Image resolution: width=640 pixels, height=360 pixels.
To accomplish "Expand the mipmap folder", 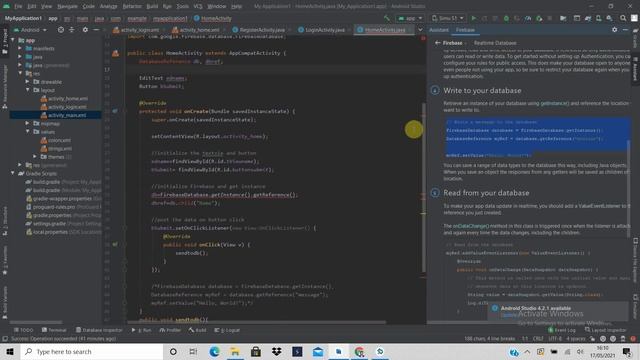I will [x=28, y=123].
